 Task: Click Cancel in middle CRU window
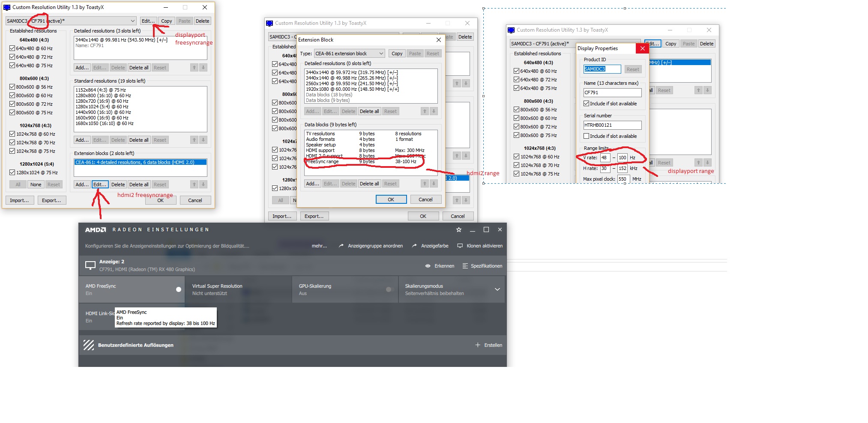click(x=458, y=216)
